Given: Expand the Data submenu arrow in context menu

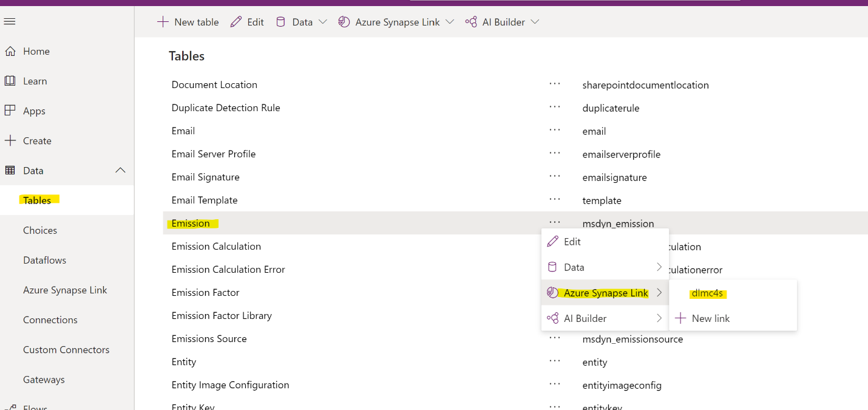Looking at the screenshot, I should pyautogui.click(x=659, y=267).
